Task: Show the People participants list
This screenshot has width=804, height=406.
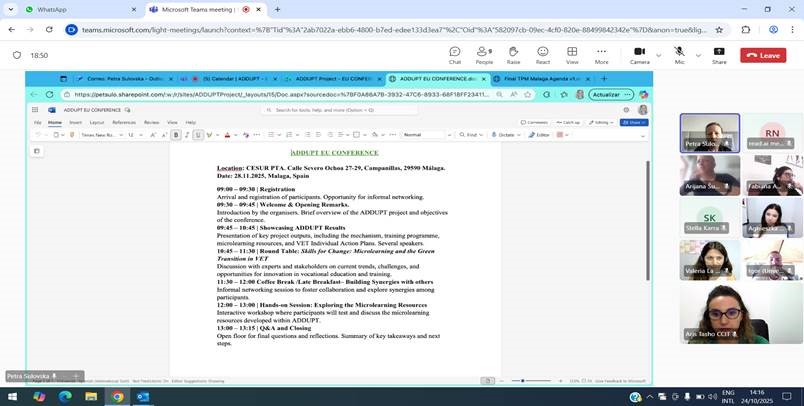Action: click(484, 54)
